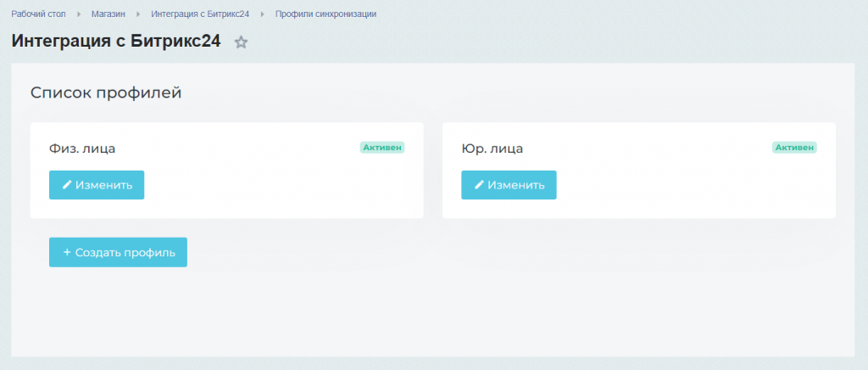Open 'Интеграция с Битрикс24' breadcrumb link
Viewport: 868px width, 370px height.
(200, 14)
